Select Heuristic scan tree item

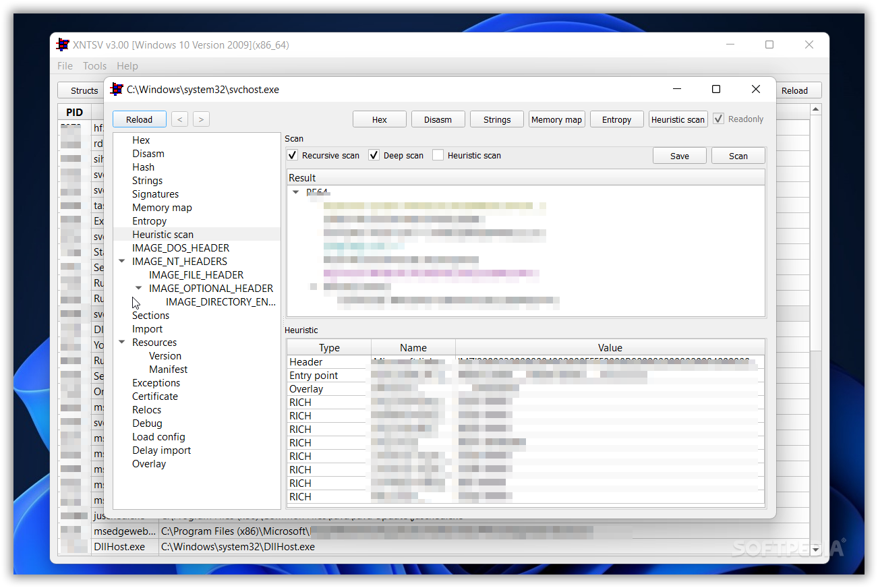click(x=163, y=234)
